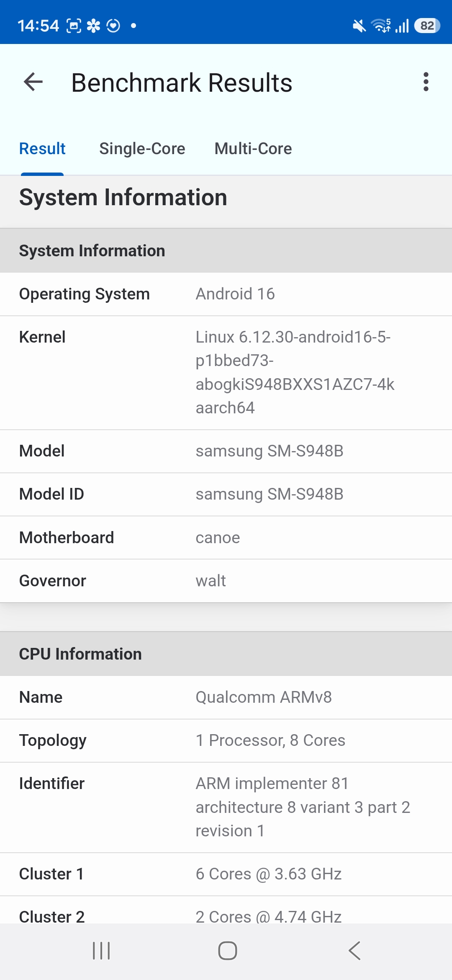Tap the cellular signal strength icon

tap(402, 26)
